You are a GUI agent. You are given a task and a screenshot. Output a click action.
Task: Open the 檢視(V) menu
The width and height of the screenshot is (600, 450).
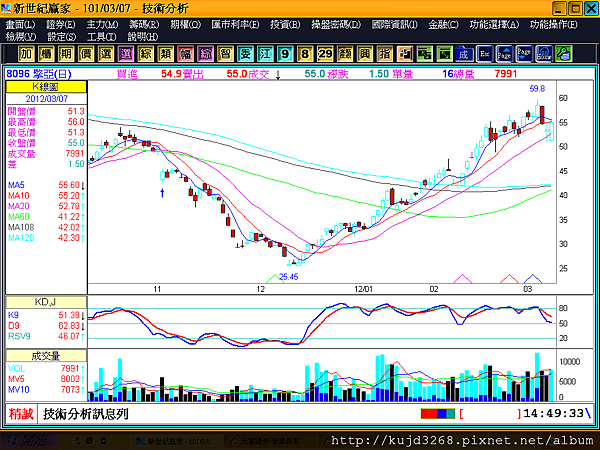[21, 37]
